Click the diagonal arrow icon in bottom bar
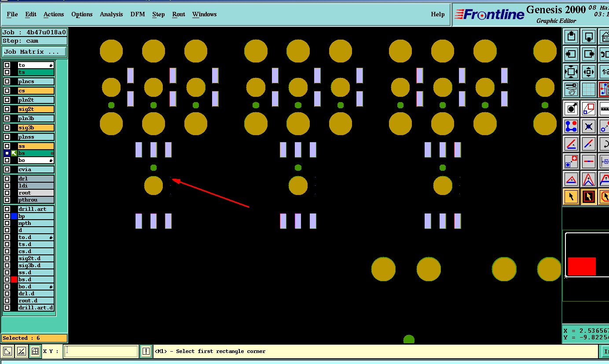Image resolution: width=609 pixels, height=364 pixels. pos(7,351)
